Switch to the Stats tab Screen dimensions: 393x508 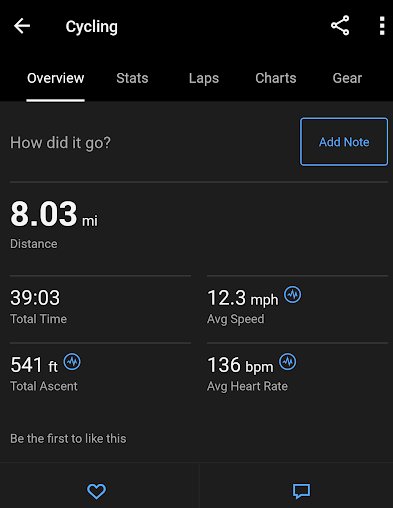click(132, 78)
